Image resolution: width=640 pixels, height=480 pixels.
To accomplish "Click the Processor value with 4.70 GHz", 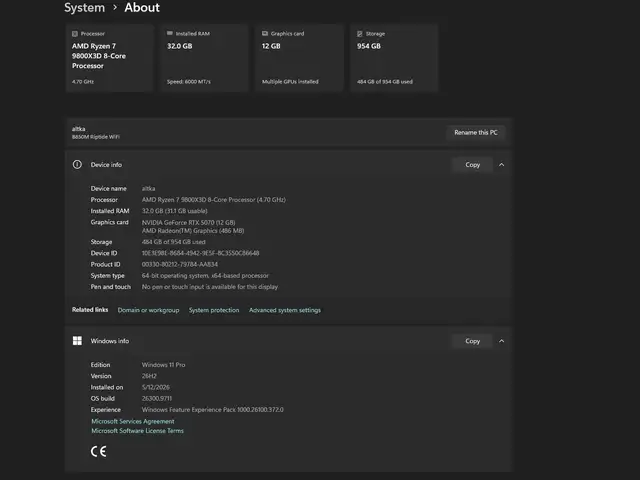I will pos(213,200).
